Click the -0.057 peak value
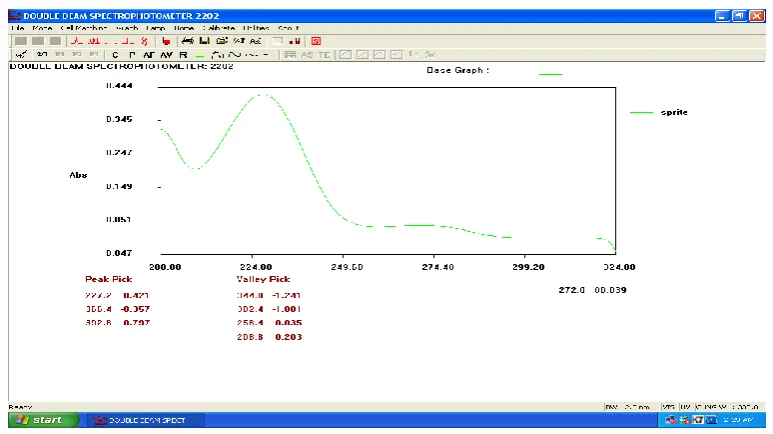Viewport: 773px width, 434px height. click(x=135, y=309)
